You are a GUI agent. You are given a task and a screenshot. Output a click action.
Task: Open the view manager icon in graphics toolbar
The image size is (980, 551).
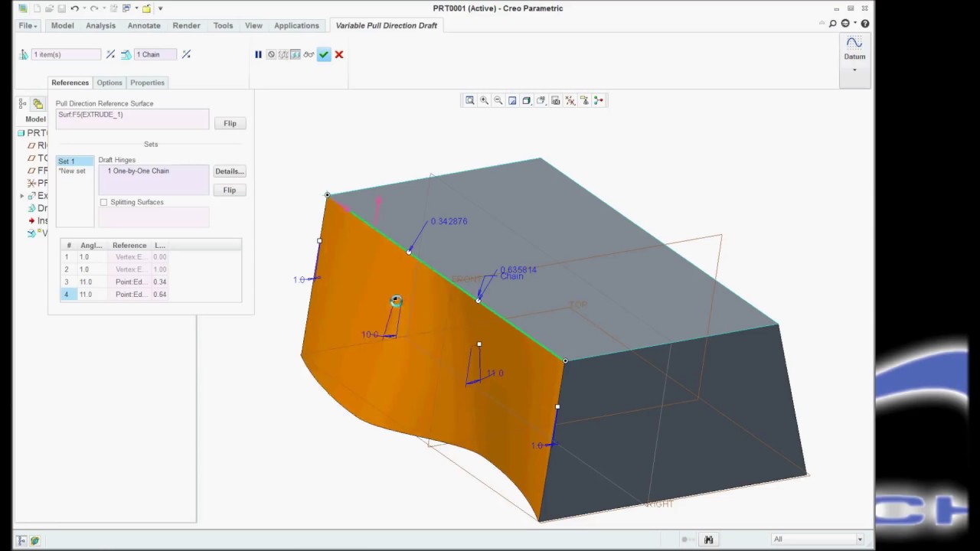tap(556, 100)
